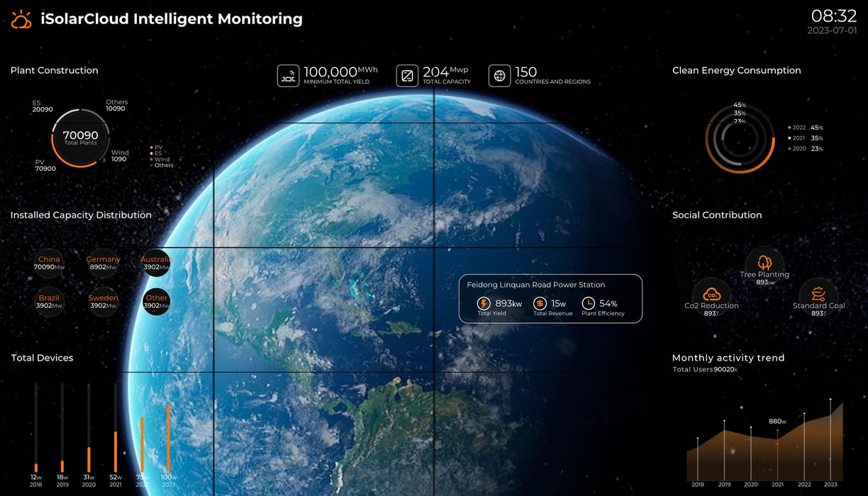Click the Plant Construction heading
The width and height of the screenshot is (868, 496).
tap(55, 70)
